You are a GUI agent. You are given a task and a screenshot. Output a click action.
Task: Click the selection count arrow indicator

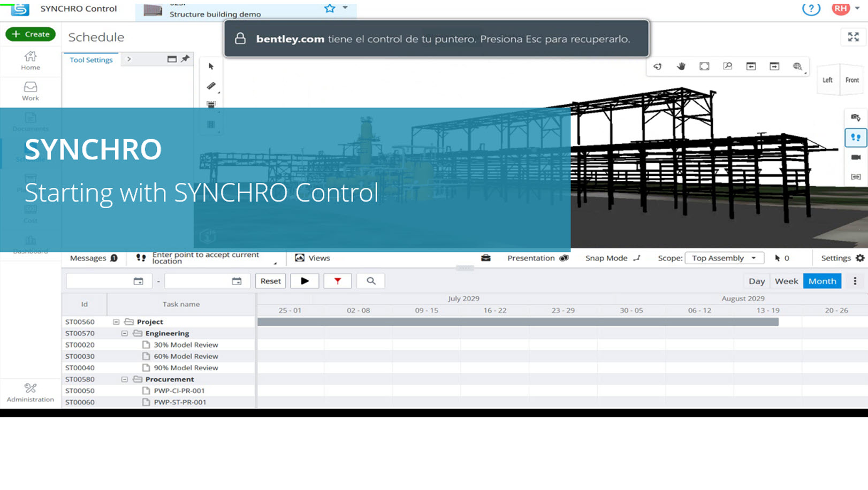pos(782,258)
